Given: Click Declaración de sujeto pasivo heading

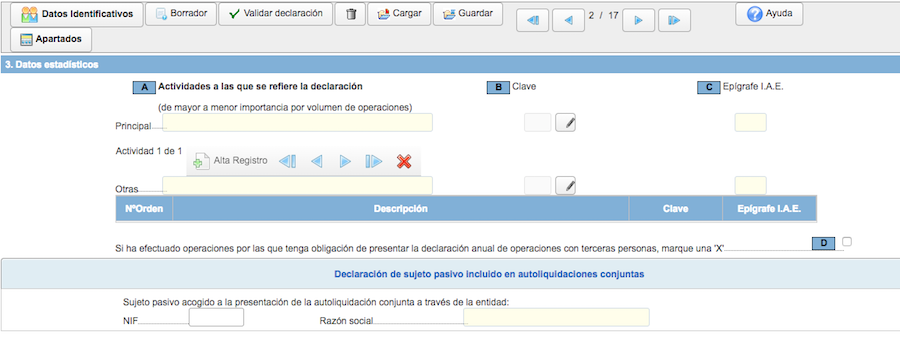Looking at the screenshot, I should tap(489, 274).
